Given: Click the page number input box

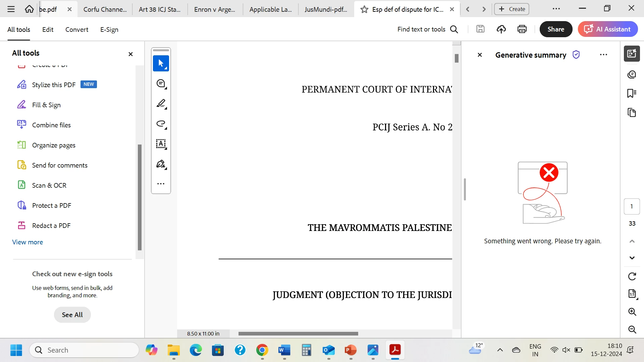Looking at the screenshot, I should point(632,206).
